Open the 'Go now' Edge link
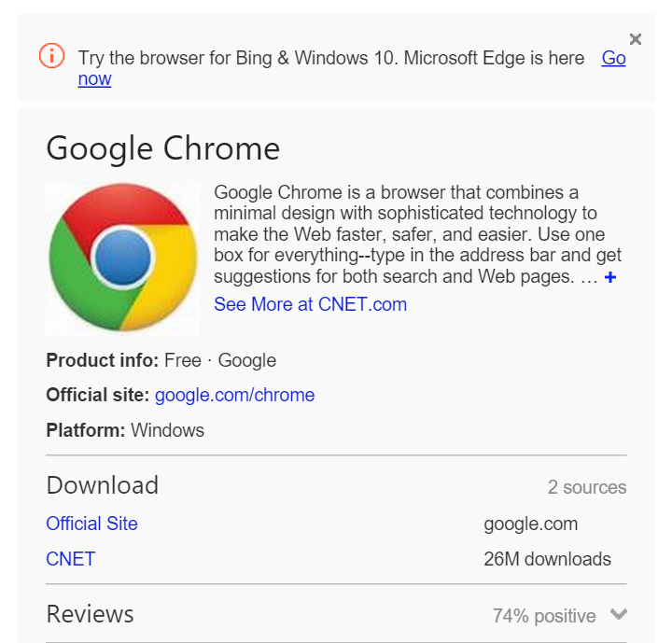672x643 pixels. (x=614, y=58)
